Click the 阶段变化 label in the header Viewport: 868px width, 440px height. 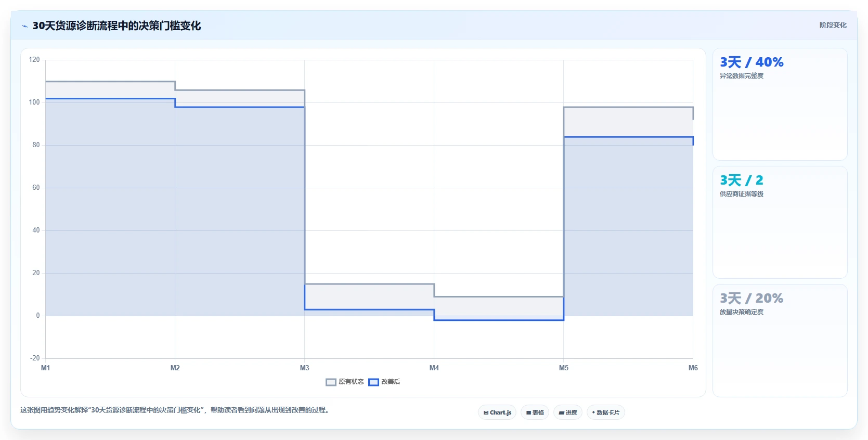pyautogui.click(x=833, y=25)
